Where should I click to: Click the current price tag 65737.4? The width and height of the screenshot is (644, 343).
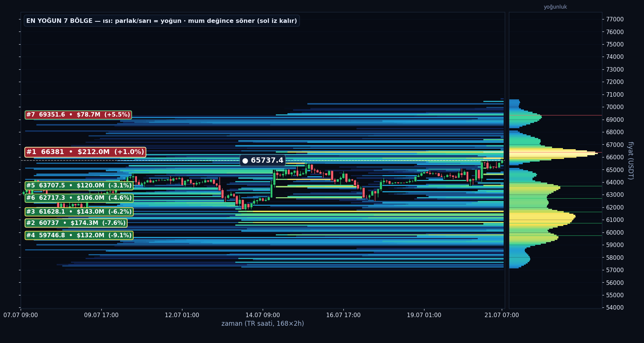coord(263,160)
